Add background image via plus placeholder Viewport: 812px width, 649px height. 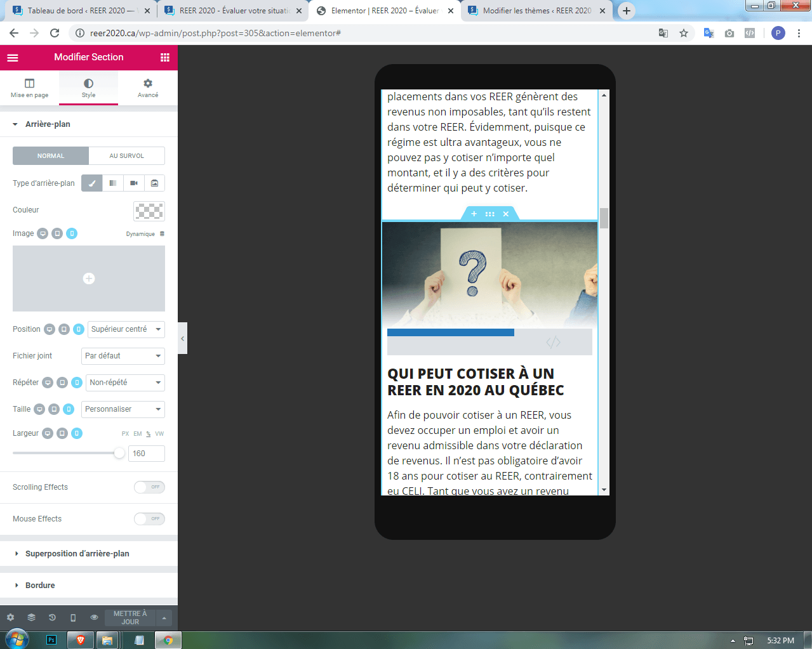click(89, 279)
